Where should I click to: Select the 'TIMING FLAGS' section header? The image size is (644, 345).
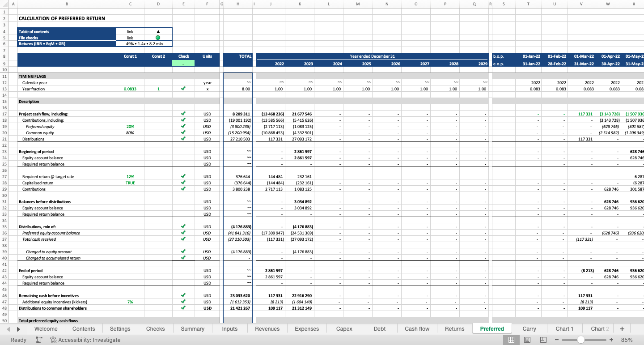tap(32, 77)
